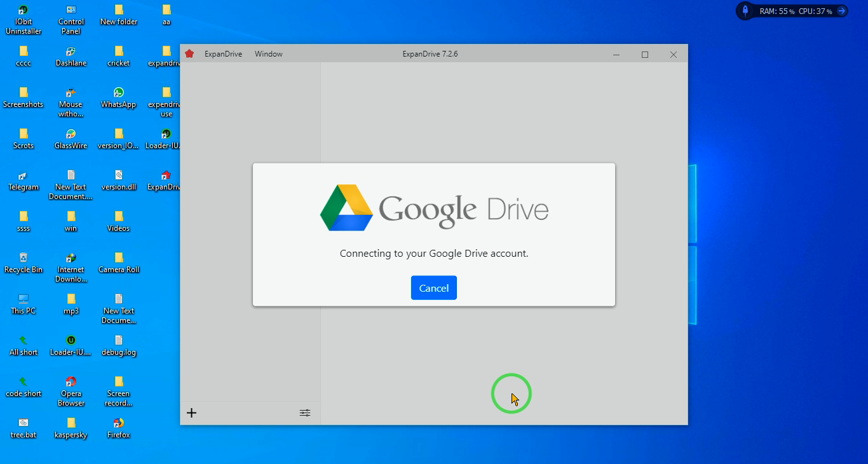Open the Window menu in ExpanDrive
This screenshot has width=868, height=464.
click(x=269, y=54)
